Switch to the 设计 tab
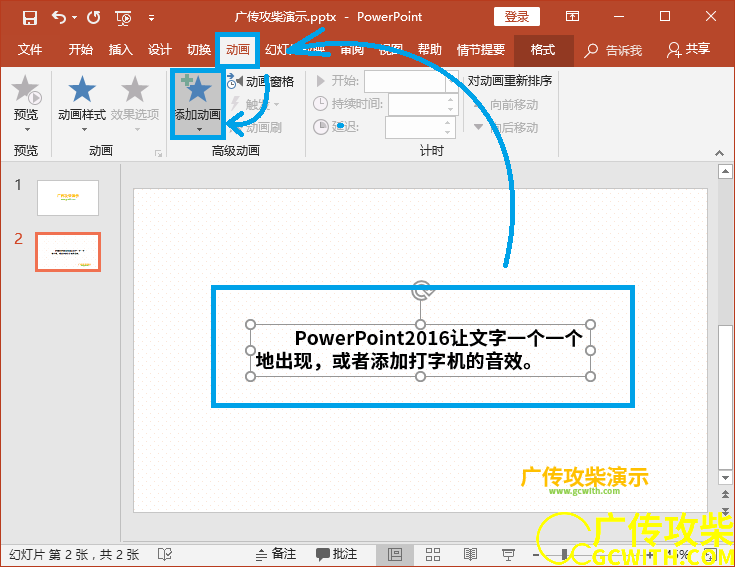The image size is (735, 567). (x=159, y=49)
